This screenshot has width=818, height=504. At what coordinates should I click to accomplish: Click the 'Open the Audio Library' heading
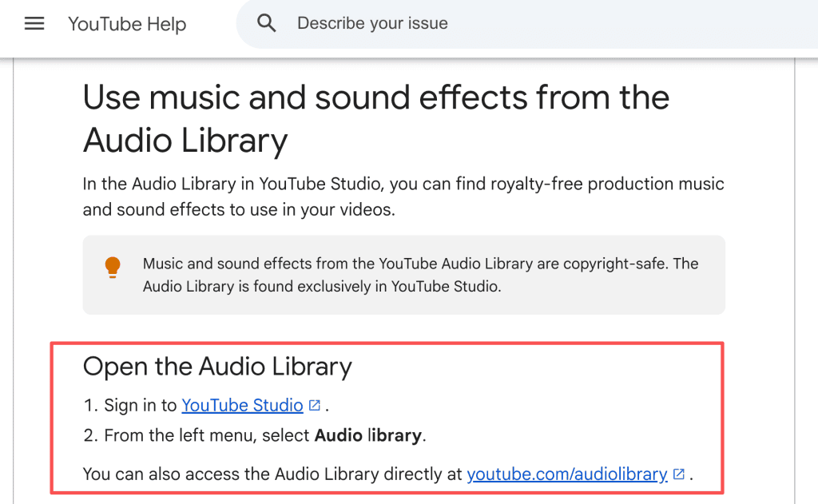[x=217, y=367]
